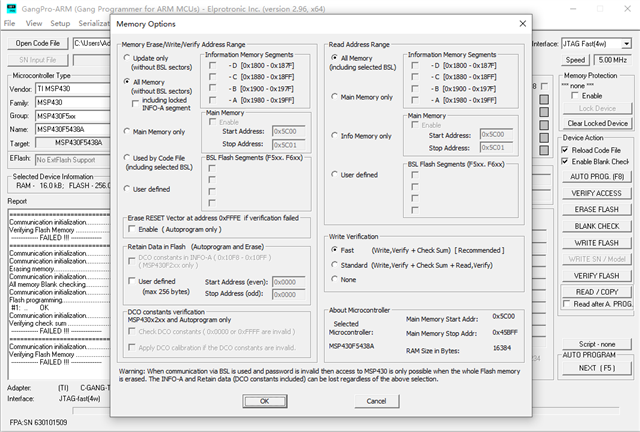Open the Interface JTAG Fast(4w) dropdown
This screenshot has width=640, height=432.
point(626,44)
